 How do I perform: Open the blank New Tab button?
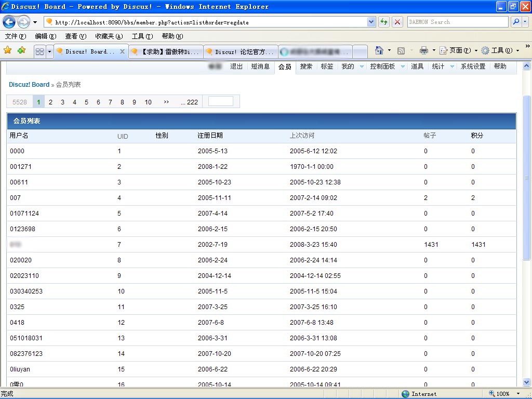coord(361,51)
